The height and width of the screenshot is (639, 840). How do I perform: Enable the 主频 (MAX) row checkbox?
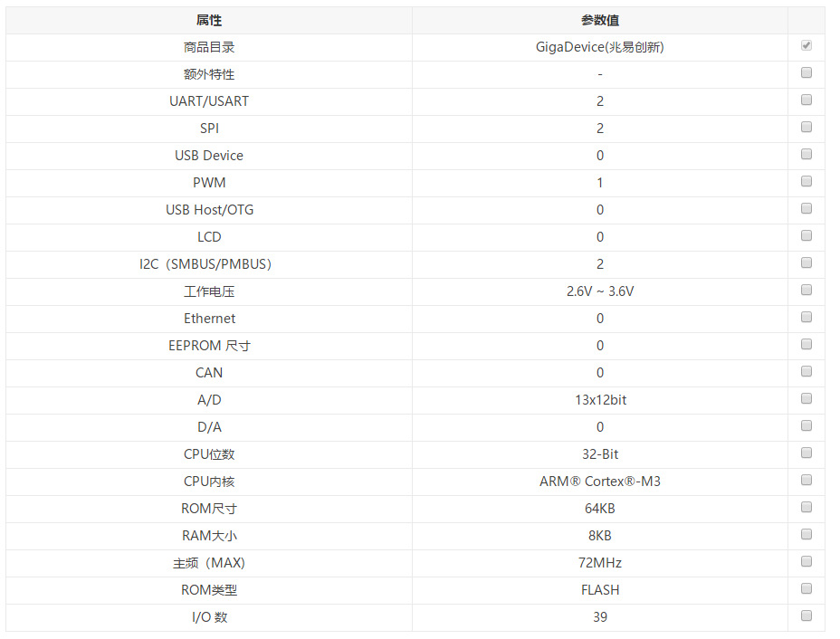coord(806,562)
